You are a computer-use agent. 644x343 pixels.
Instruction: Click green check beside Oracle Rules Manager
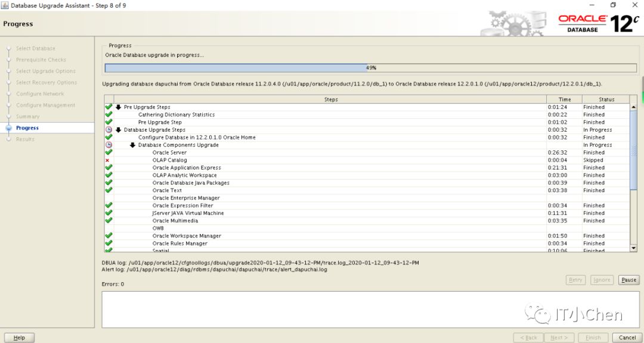click(x=109, y=243)
